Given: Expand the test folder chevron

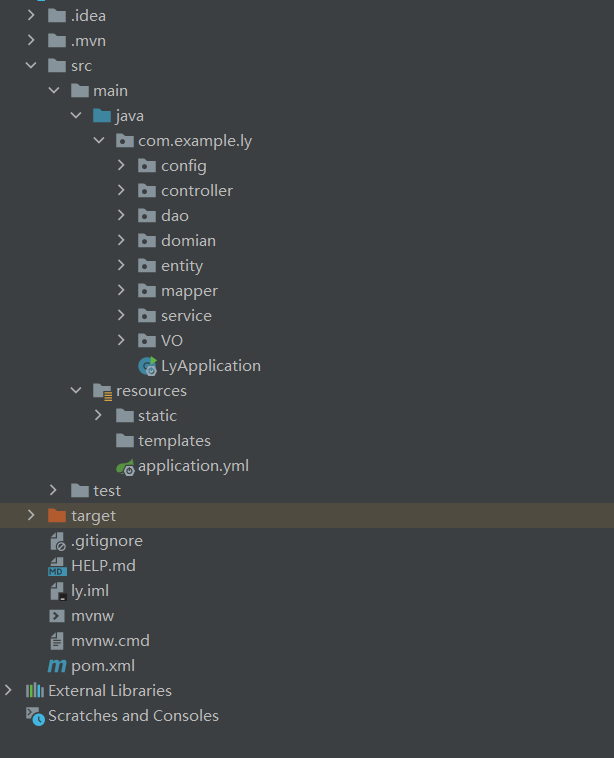Looking at the screenshot, I should point(54,490).
